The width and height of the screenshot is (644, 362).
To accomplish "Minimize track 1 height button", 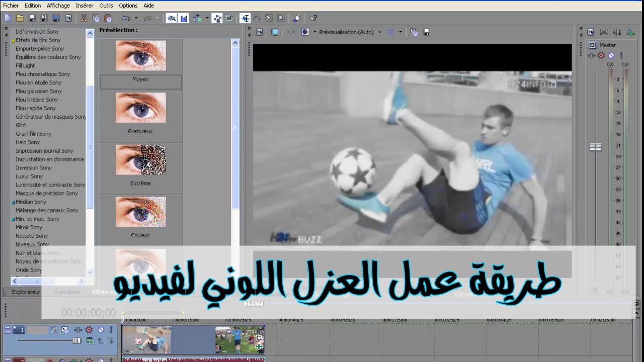I will [8, 327].
